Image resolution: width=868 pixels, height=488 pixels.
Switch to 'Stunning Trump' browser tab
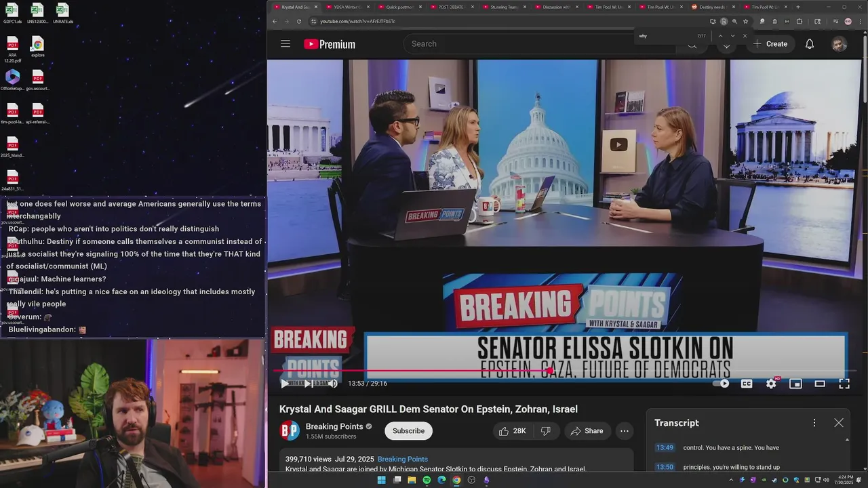pos(505,7)
